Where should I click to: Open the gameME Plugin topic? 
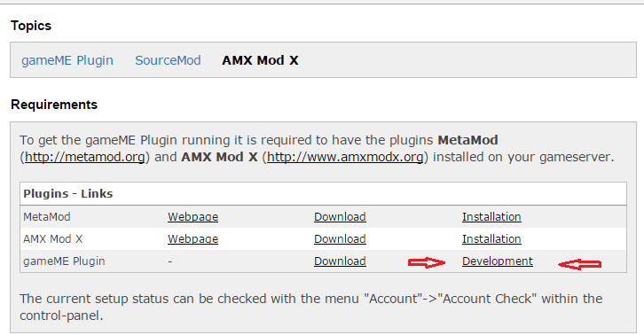point(67,60)
